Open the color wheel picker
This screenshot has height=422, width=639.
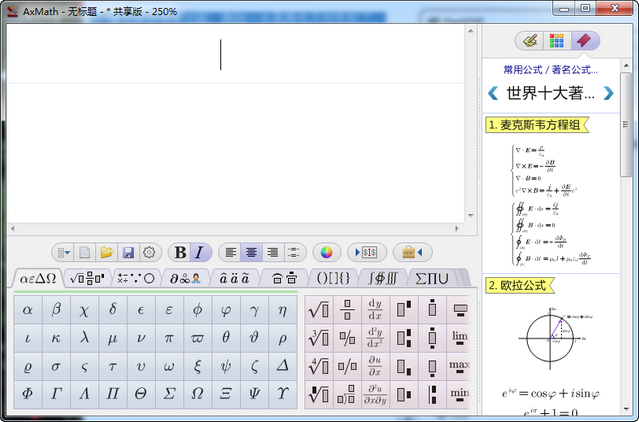point(326,253)
